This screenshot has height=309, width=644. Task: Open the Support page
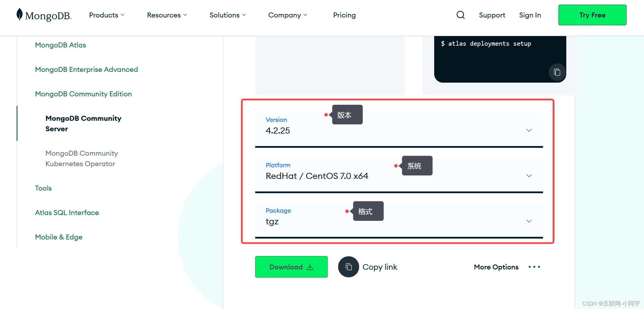(492, 15)
